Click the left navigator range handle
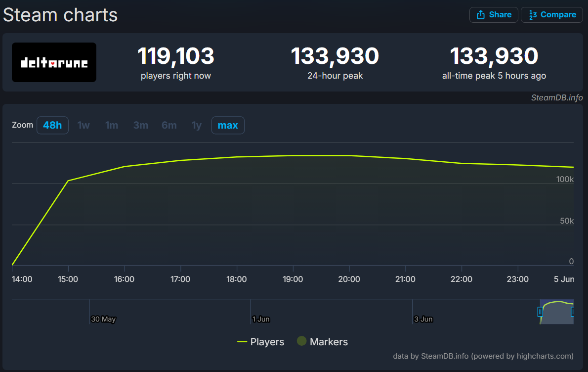The height and width of the screenshot is (372, 588). coord(540,312)
